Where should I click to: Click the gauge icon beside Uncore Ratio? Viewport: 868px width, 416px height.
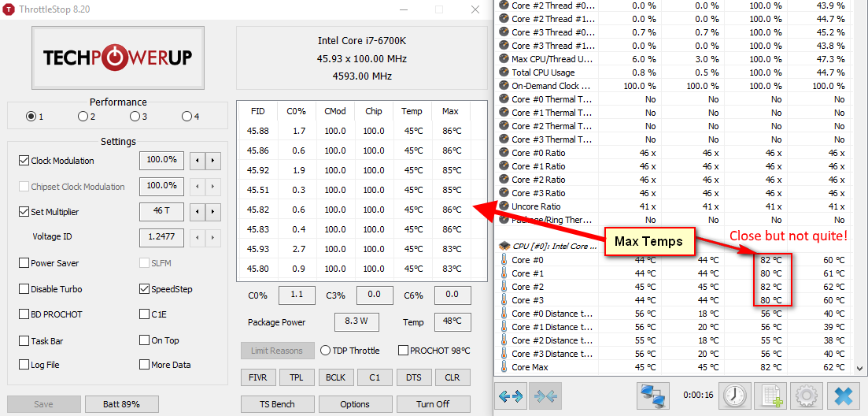tap(504, 206)
